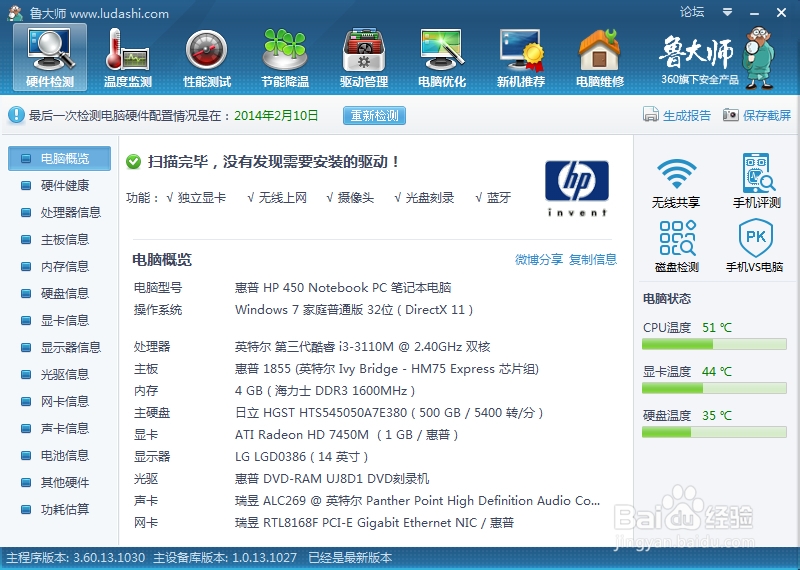
Task: Open 硬件检测 hardware detection icon
Action: coord(50,58)
